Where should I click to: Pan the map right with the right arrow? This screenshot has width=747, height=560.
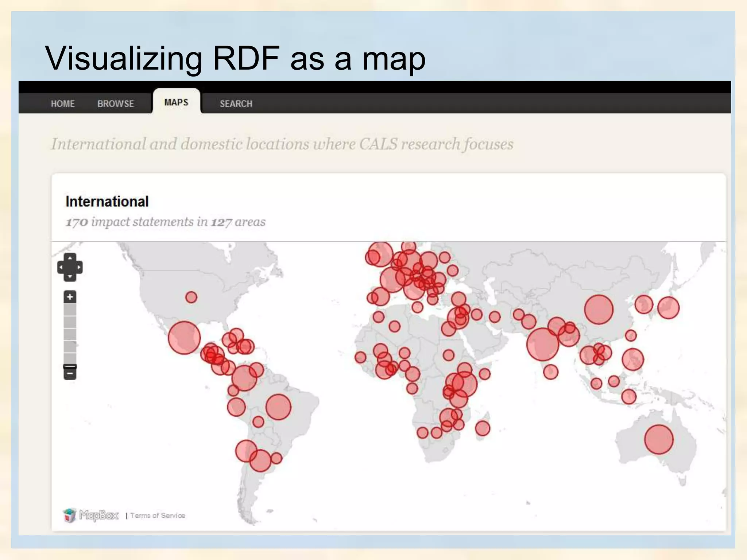point(79,267)
